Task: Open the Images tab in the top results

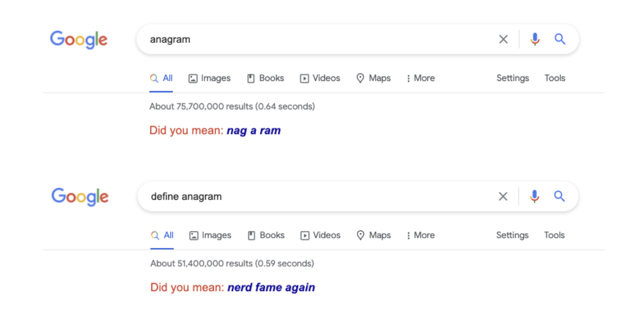Action: point(210,78)
